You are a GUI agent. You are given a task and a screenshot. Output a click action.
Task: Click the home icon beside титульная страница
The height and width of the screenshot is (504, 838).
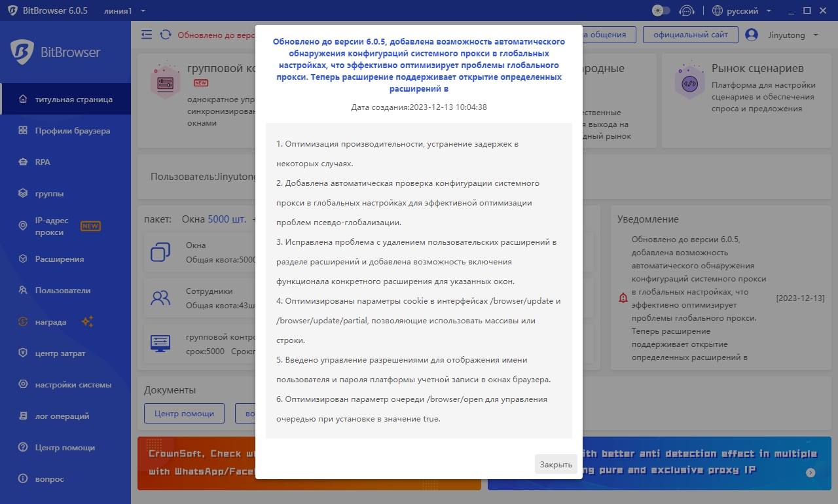(x=23, y=99)
